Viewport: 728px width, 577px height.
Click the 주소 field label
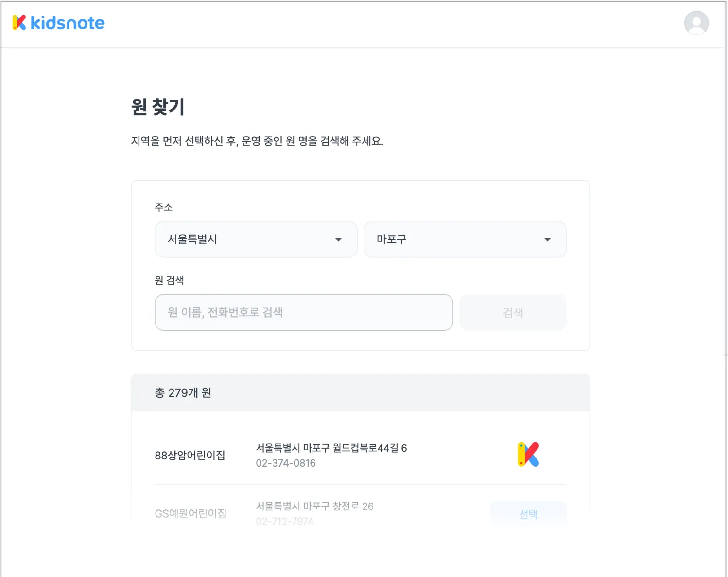pos(164,207)
